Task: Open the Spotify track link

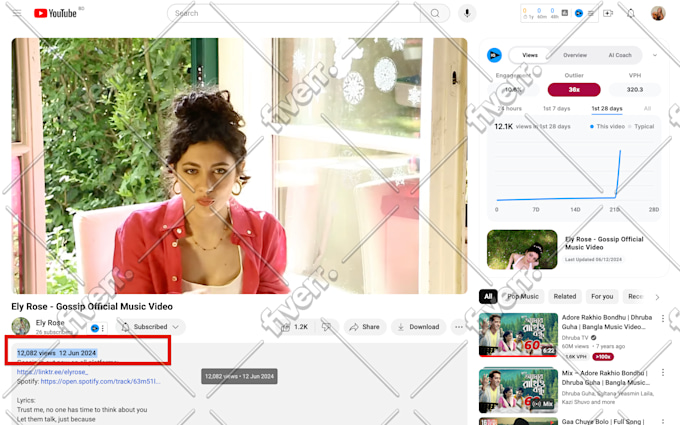Action: coord(100,381)
